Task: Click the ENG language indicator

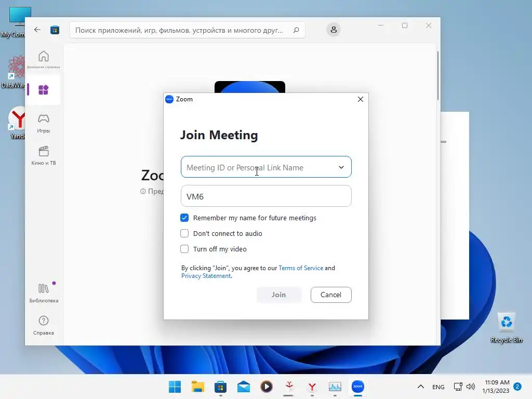Action: coord(438,387)
